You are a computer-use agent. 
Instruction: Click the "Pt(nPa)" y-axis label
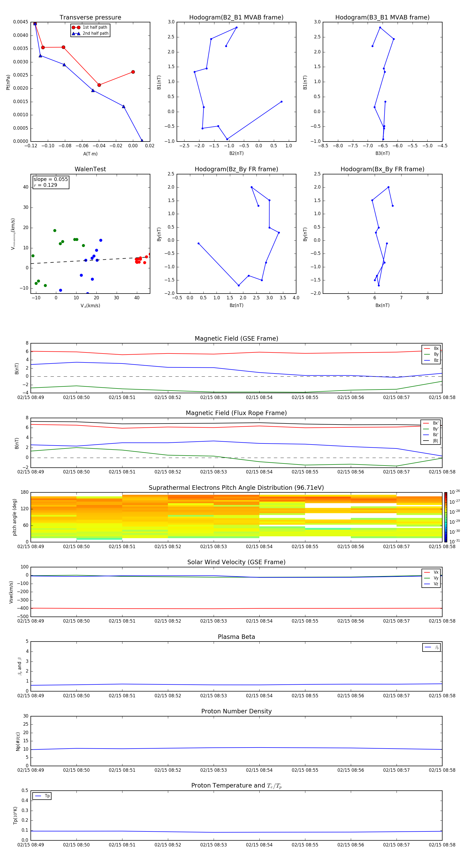(x=8, y=82)
